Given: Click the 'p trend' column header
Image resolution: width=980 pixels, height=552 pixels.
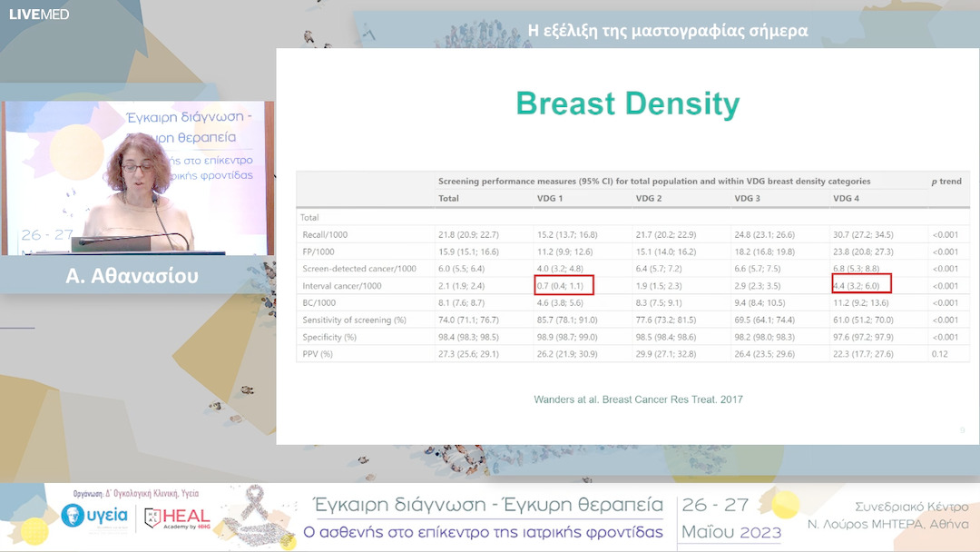Looking at the screenshot, I should [x=946, y=182].
